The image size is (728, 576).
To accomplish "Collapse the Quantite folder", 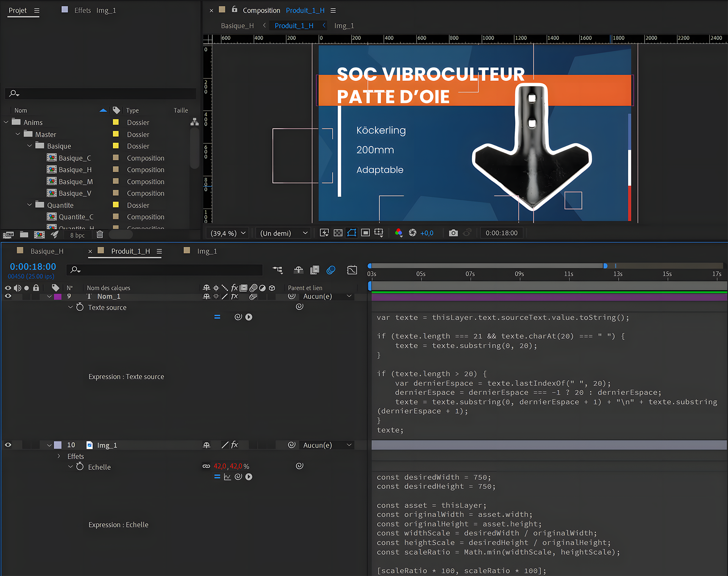I will [30, 205].
